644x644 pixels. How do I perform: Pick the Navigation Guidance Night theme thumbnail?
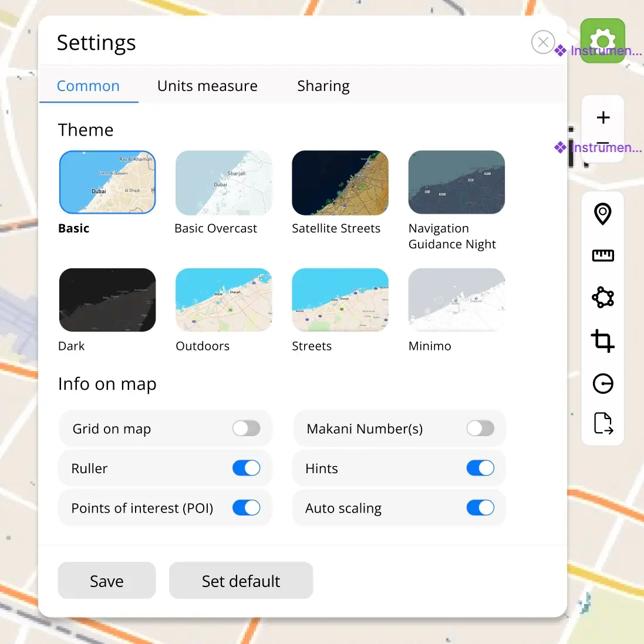(456, 183)
